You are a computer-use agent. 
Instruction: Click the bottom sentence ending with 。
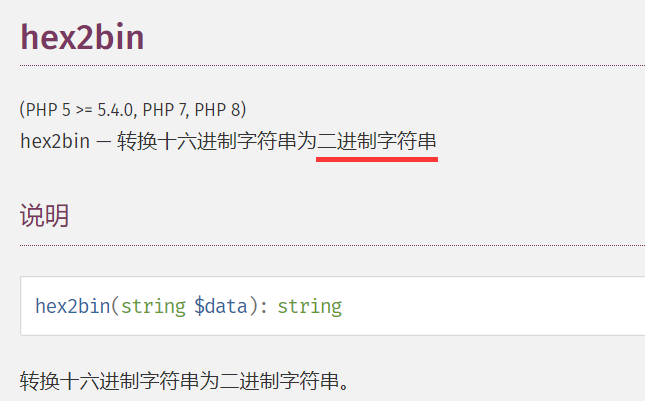185,380
